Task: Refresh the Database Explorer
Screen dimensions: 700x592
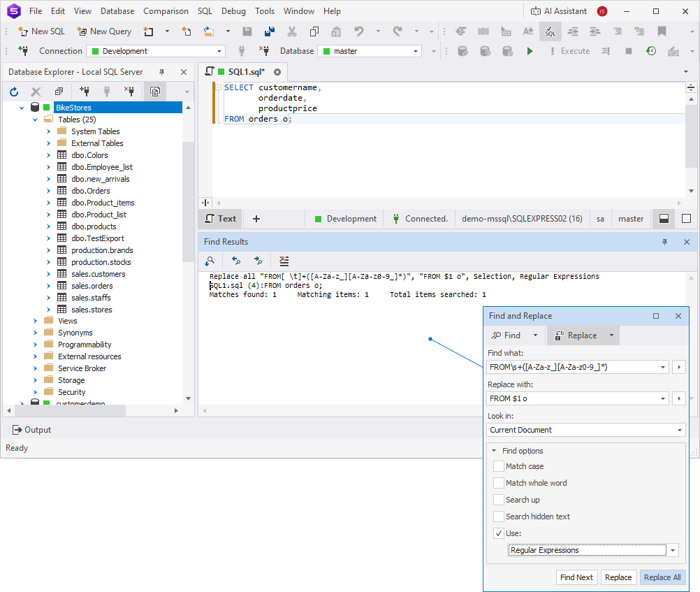Action: [x=14, y=91]
